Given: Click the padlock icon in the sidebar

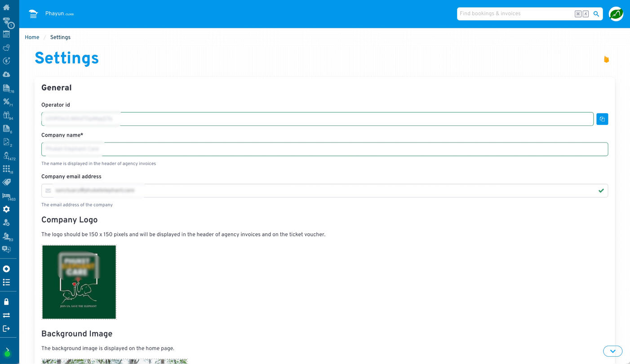Looking at the screenshot, I should (6, 302).
